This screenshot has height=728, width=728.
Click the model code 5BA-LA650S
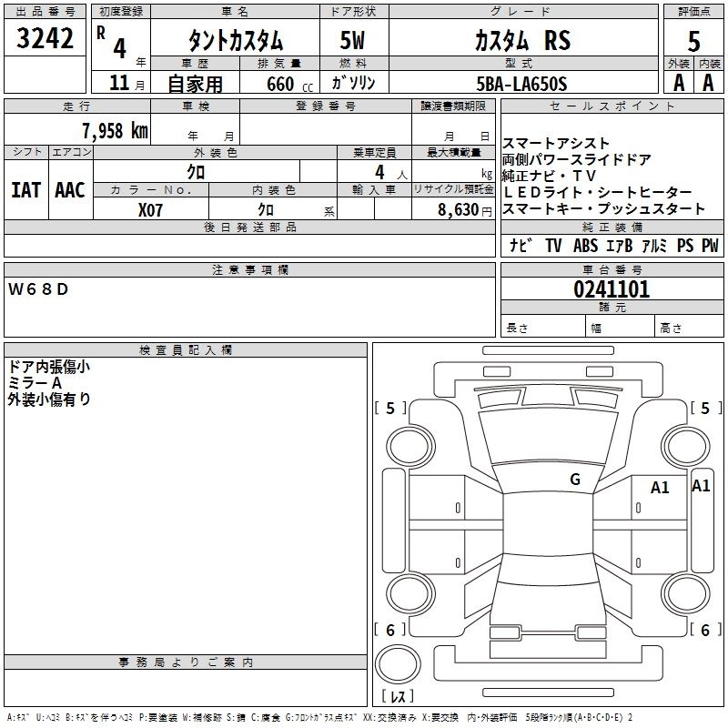click(x=522, y=84)
